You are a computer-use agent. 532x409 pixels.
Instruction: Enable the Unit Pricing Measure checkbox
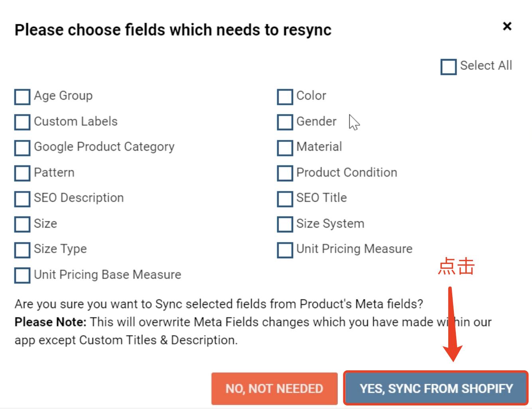(x=285, y=250)
